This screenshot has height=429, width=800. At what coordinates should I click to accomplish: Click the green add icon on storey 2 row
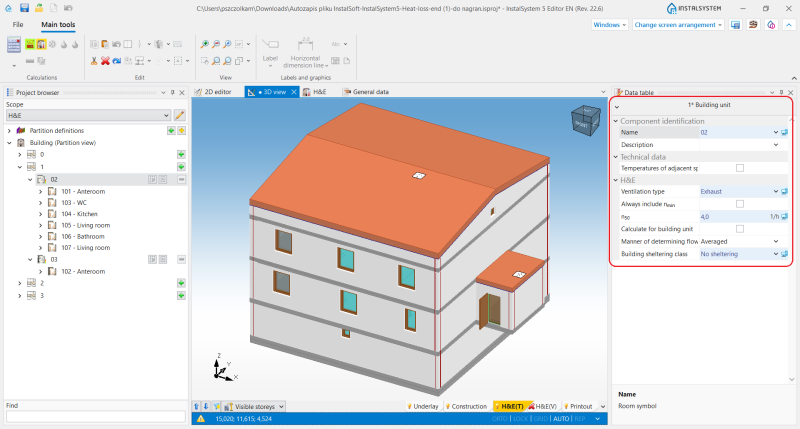point(181,283)
